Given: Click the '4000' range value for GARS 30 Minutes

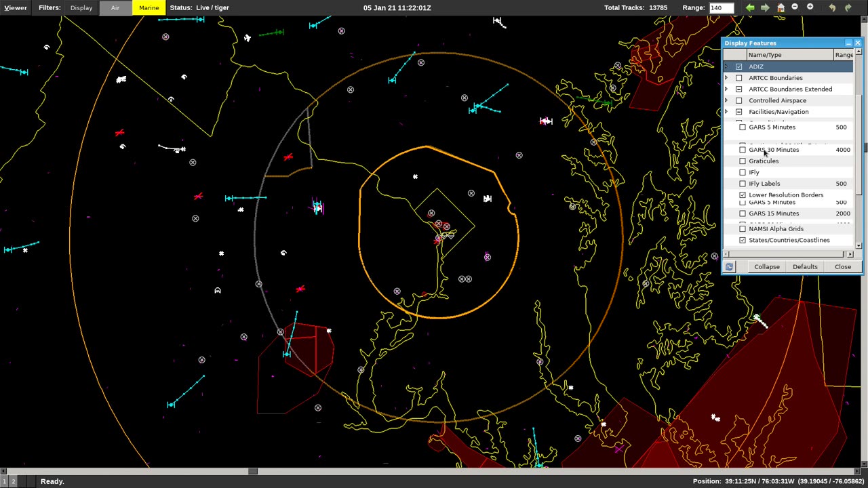Looking at the screenshot, I should tap(843, 150).
